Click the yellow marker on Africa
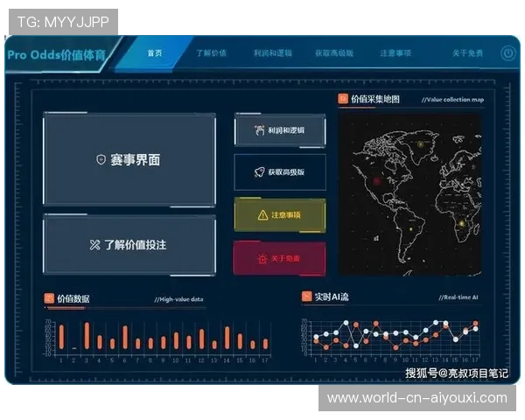This screenshot has width=525, height=420. 462,223
